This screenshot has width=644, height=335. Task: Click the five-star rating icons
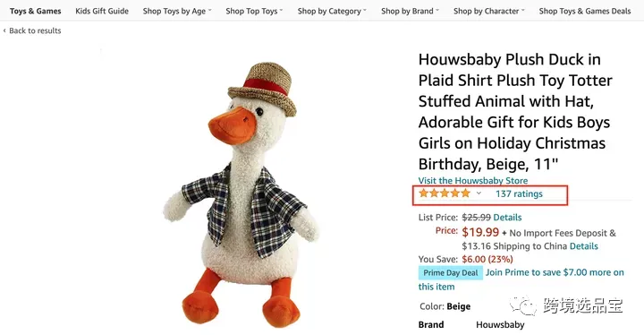[x=445, y=193]
